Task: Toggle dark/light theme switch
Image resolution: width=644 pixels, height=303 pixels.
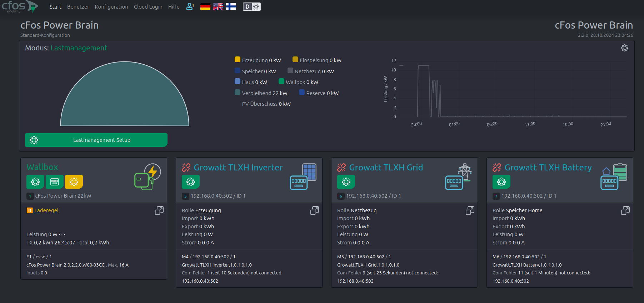Action: tap(252, 6)
